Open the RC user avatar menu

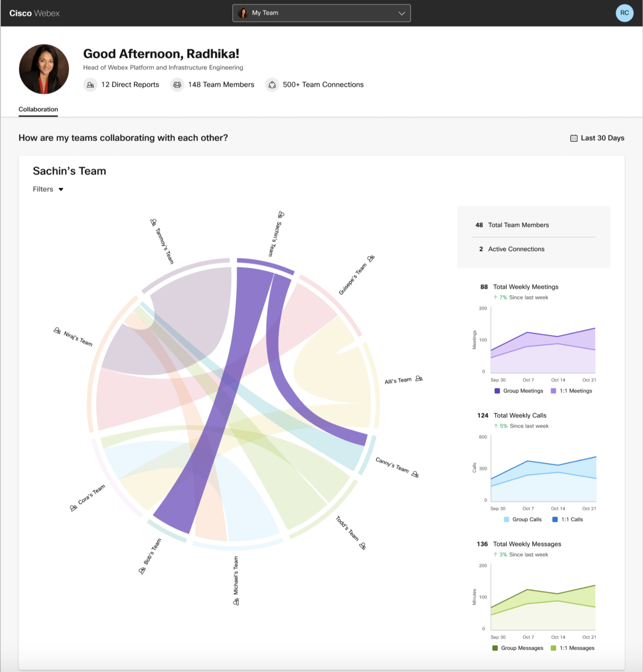624,13
